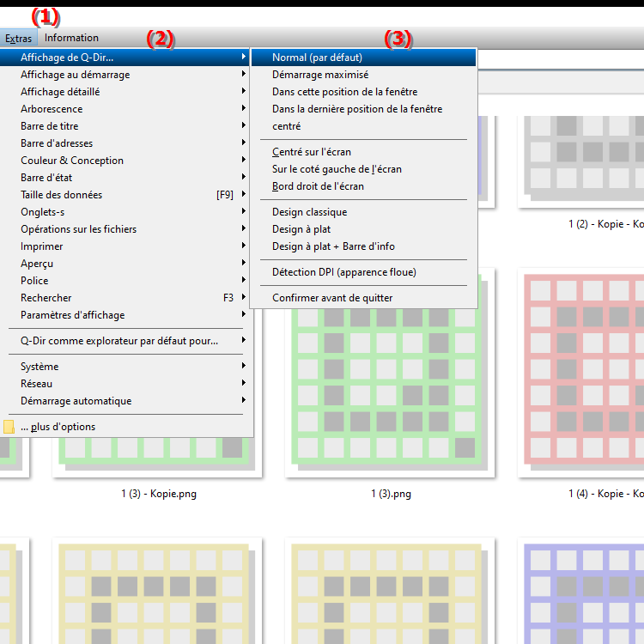Open Barre d'adresses submenu

pyautogui.click(x=125, y=143)
